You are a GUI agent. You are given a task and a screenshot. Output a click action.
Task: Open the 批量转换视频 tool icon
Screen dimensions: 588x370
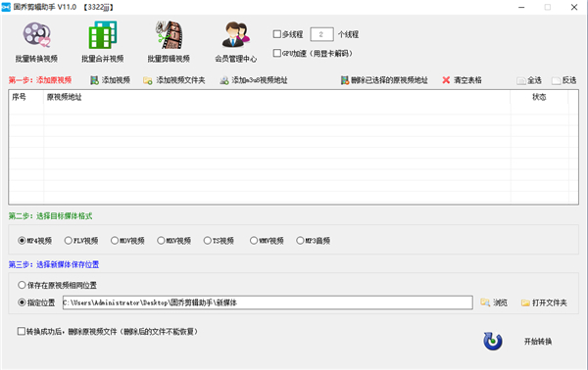[37, 35]
